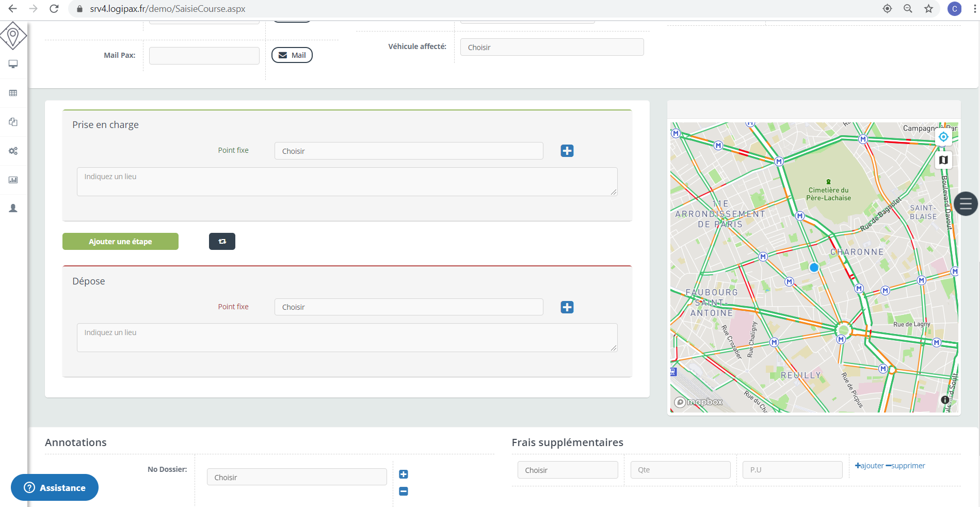The height and width of the screenshot is (507, 980).
Task: Click the ajouter link in Frais supplémentaires
Action: 870,466
